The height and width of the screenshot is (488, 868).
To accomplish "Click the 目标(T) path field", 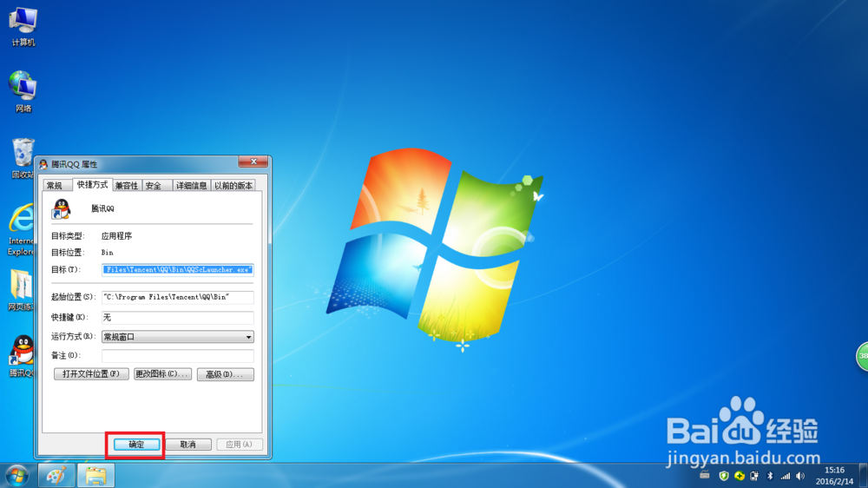I will click(178, 270).
